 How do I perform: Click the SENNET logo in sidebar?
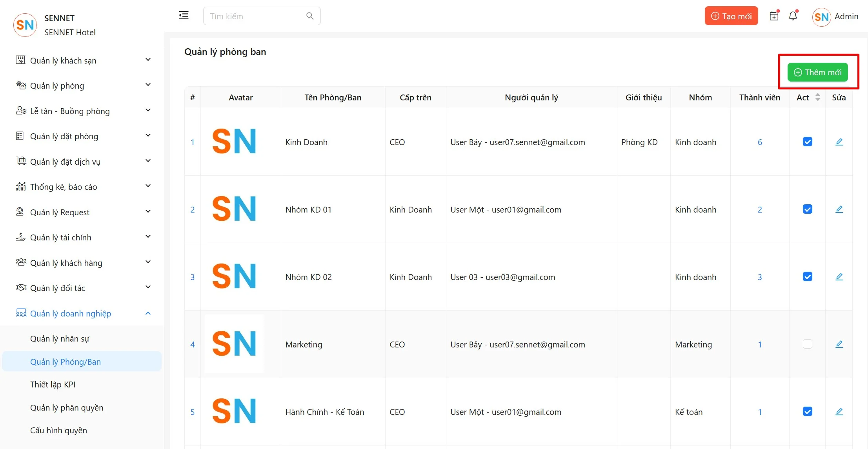25,25
